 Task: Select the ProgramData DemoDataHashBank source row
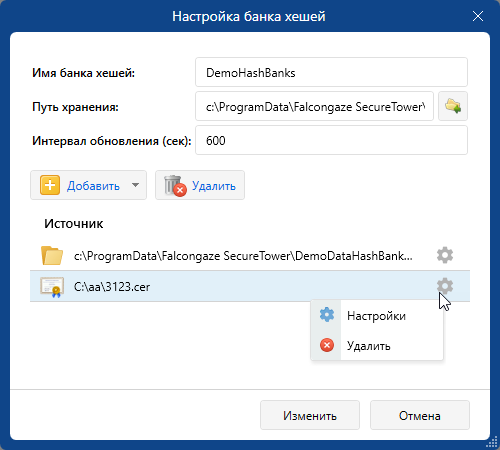(250, 256)
